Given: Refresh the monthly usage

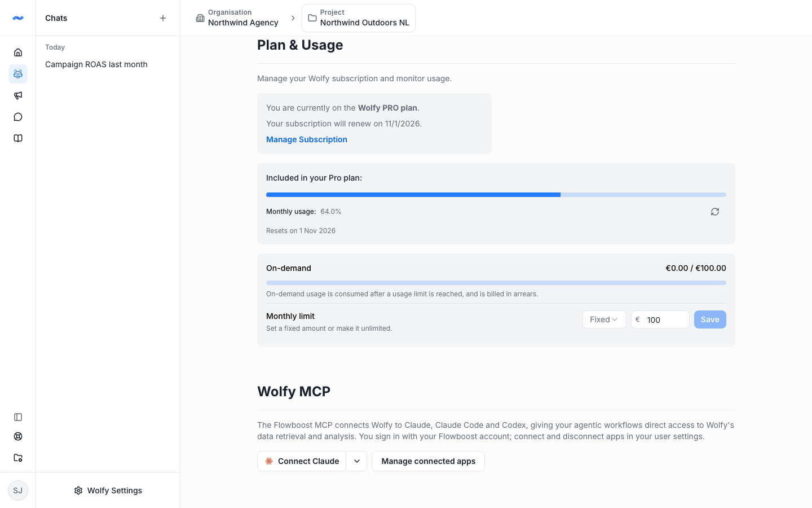Looking at the screenshot, I should tap(715, 212).
